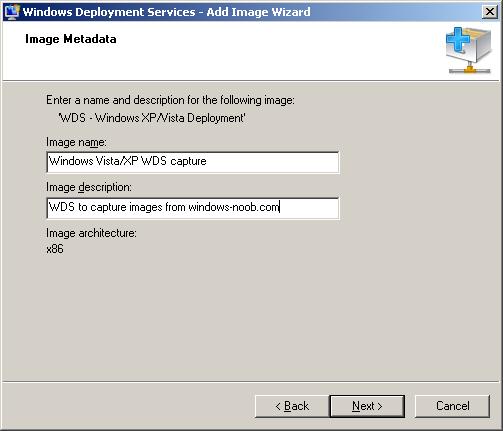Focus the Image name text field
The image size is (503, 431).
tap(193, 162)
